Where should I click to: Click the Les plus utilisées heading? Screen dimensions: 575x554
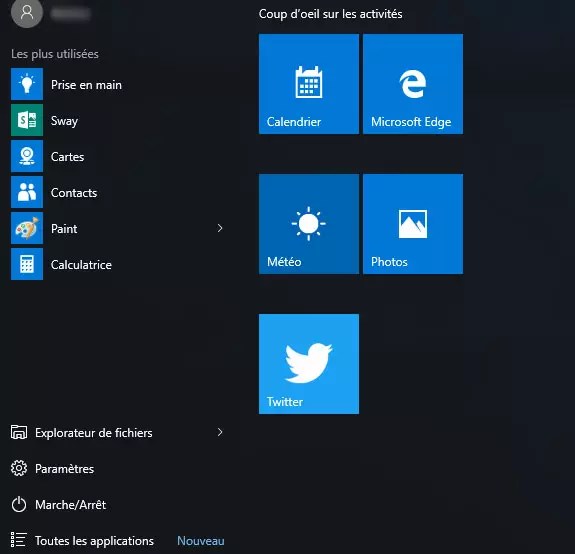55,54
